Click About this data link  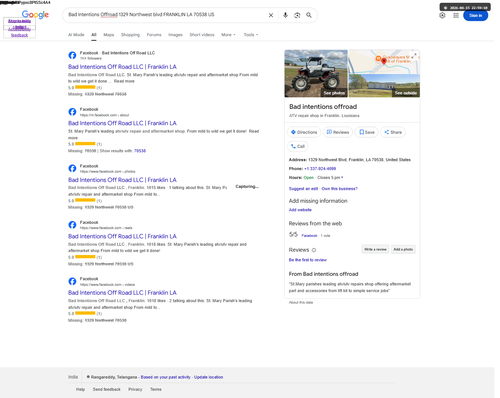click(x=301, y=303)
